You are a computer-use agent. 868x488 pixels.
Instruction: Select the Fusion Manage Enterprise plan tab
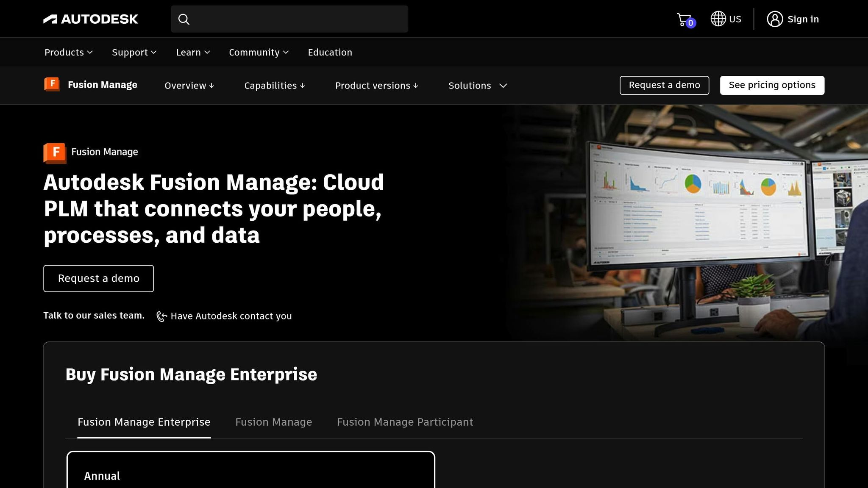144,421
